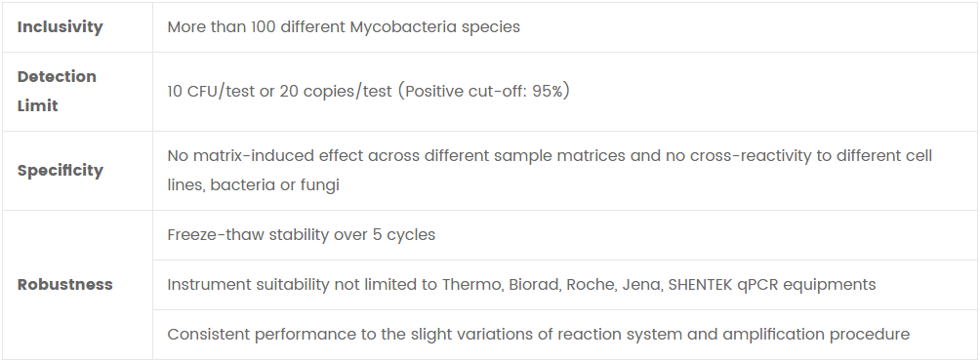
Task: Select the word 'Roche' in instrument list
Action: [593, 285]
